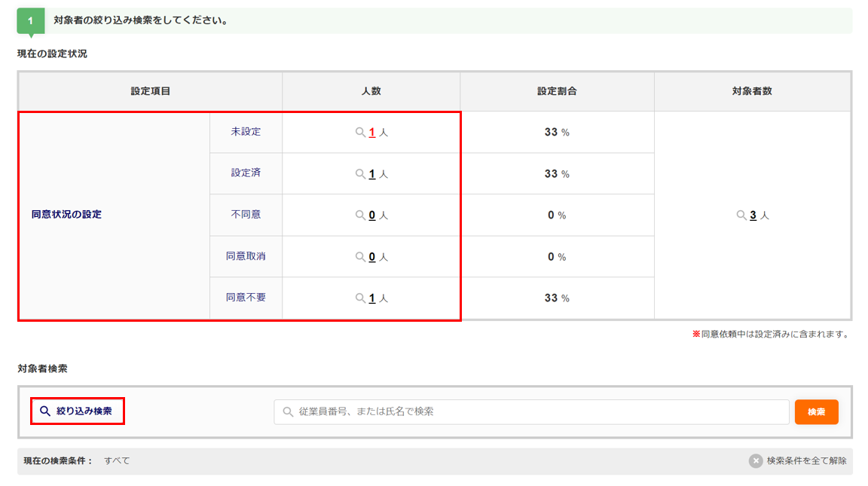
Task: Click the 人数 column header
Action: coord(371,91)
